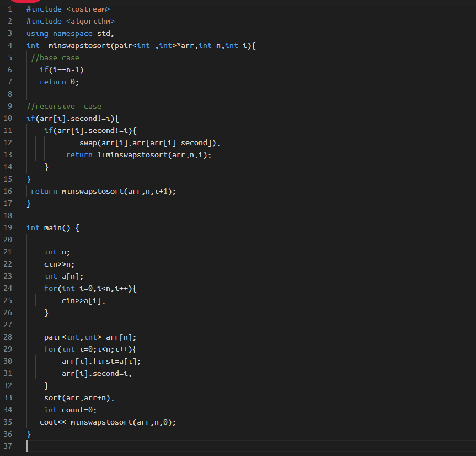
Task: Click the '//recursive case' comment
Action: coord(64,106)
